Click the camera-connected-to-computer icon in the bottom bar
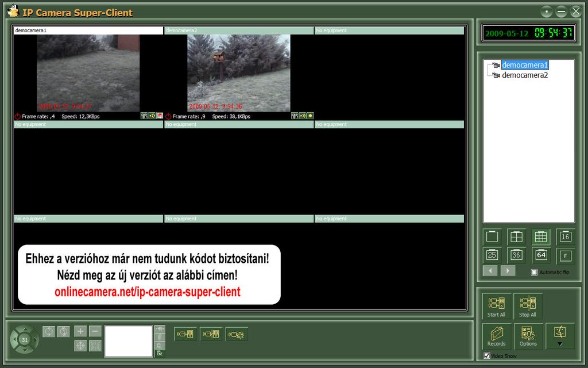588x368 pixels. (x=185, y=334)
